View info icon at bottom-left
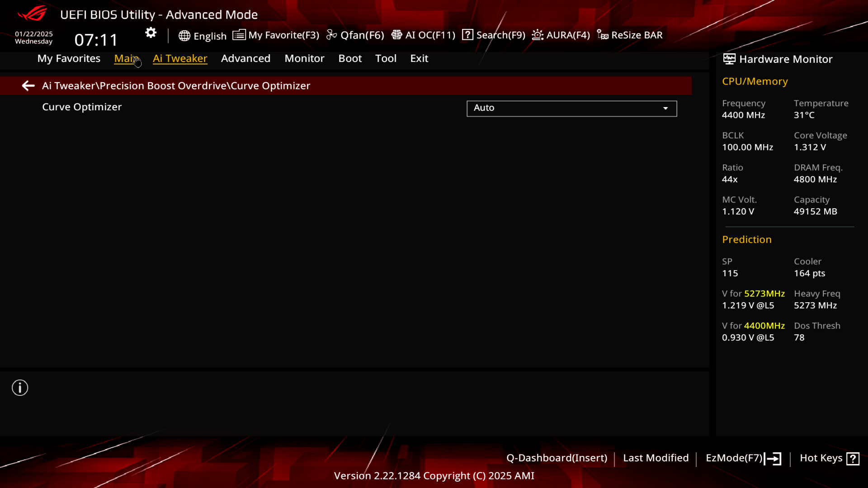The height and width of the screenshot is (488, 868). coord(20,388)
